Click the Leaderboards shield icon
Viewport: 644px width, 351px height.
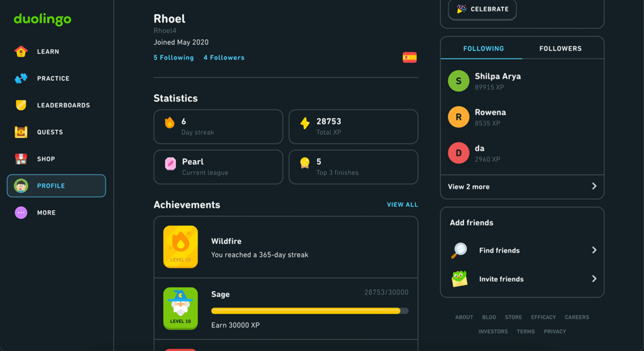coord(21,105)
